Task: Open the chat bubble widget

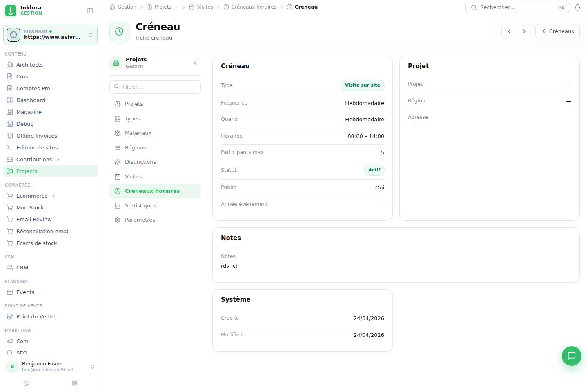Action: coord(572,356)
